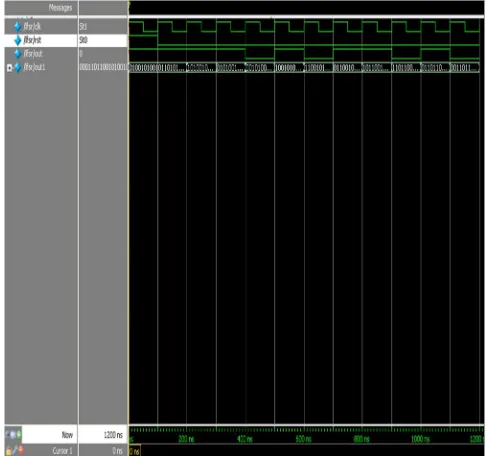The height and width of the screenshot is (456, 486).
Task: Expand the /lfsr/out1 bus signal
Action: tap(9, 68)
